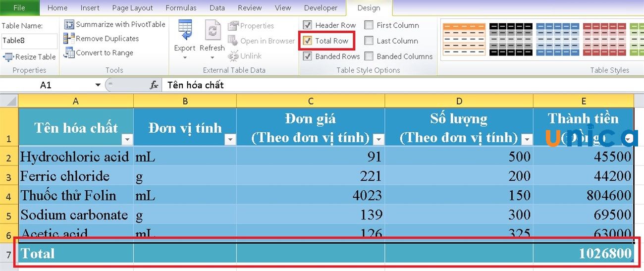Switch to the Page Layout tab
Viewport: 644px width, 271px height.
[133, 8]
